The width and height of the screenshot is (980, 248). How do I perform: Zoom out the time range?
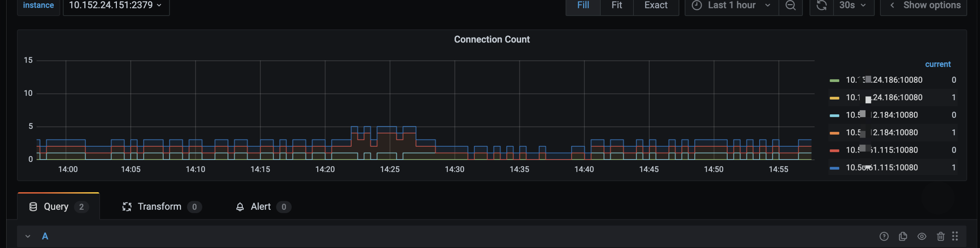pos(791,5)
